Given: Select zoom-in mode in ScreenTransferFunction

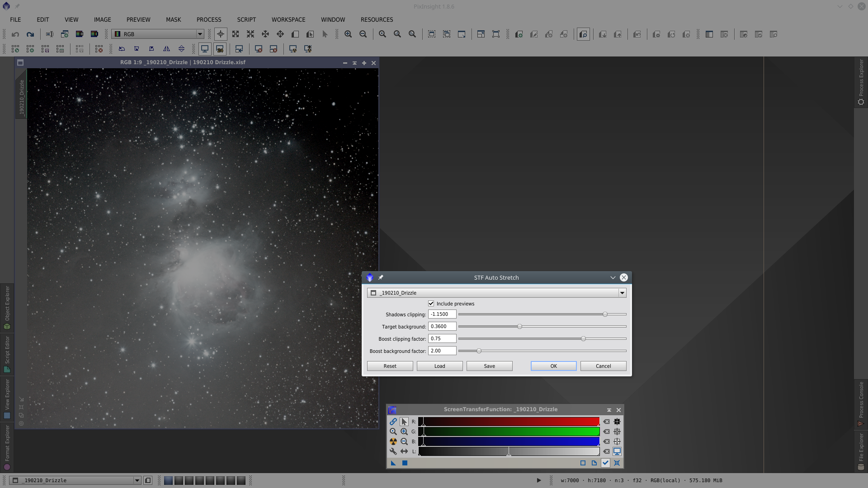Looking at the screenshot, I should (x=404, y=432).
